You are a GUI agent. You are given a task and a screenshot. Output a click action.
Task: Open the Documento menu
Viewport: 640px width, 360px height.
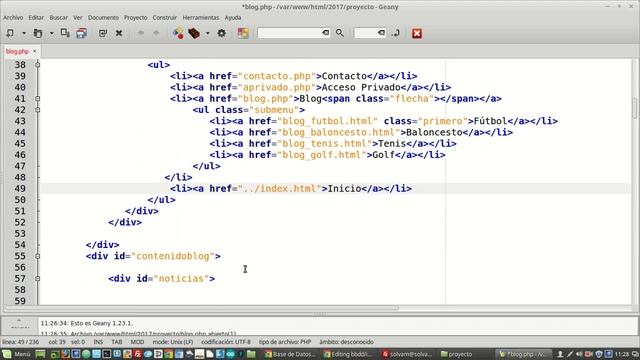103,18
